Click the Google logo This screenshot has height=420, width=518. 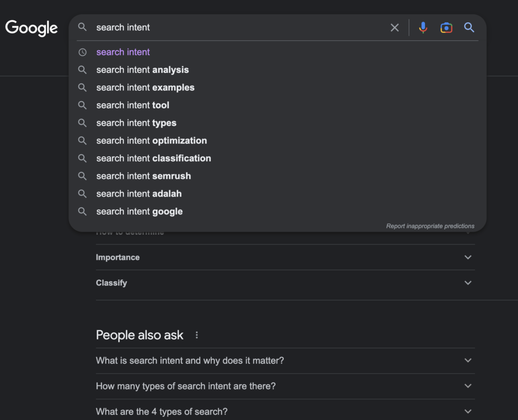[31, 28]
